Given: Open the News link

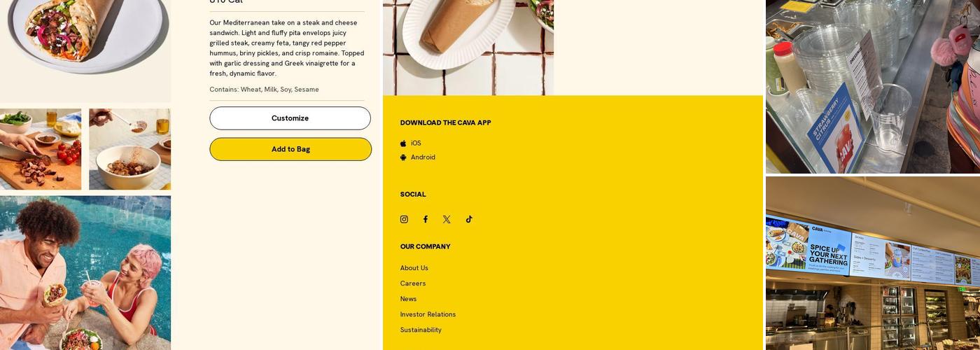Looking at the screenshot, I should pyautogui.click(x=408, y=299).
